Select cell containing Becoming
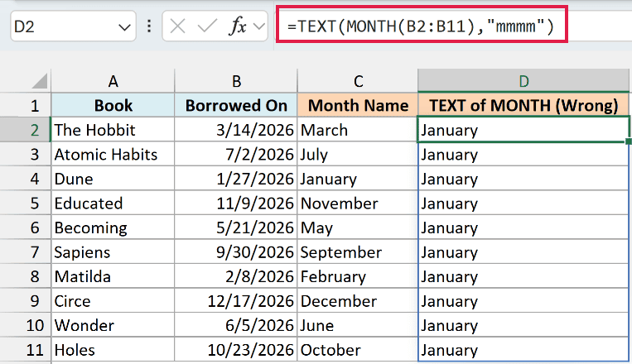 tap(113, 227)
